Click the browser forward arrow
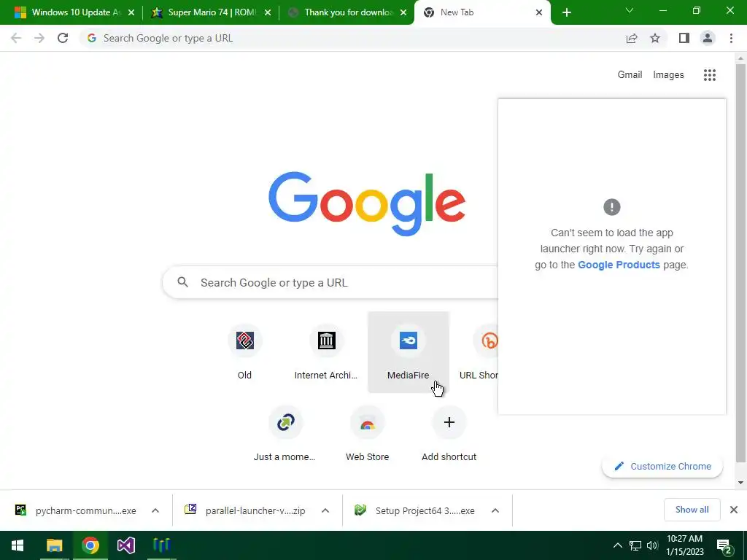The image size is (747, 560). pos(39,38)
